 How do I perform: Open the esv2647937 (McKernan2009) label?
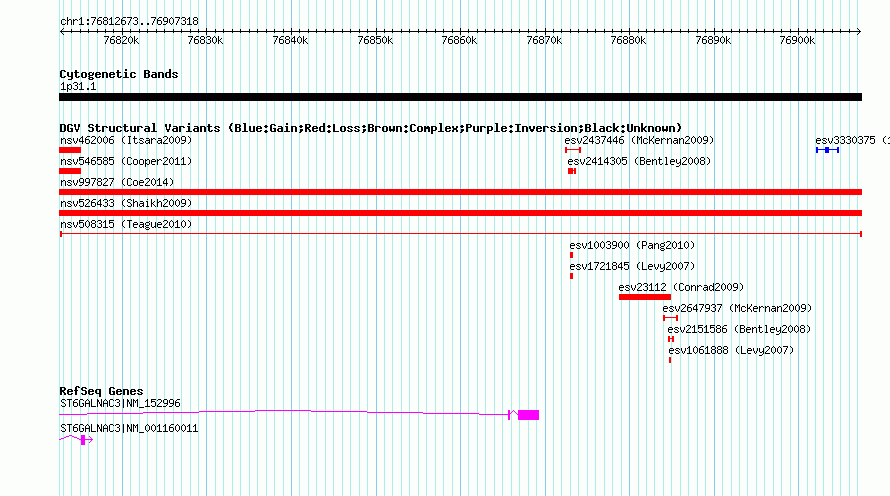point(737,308)
